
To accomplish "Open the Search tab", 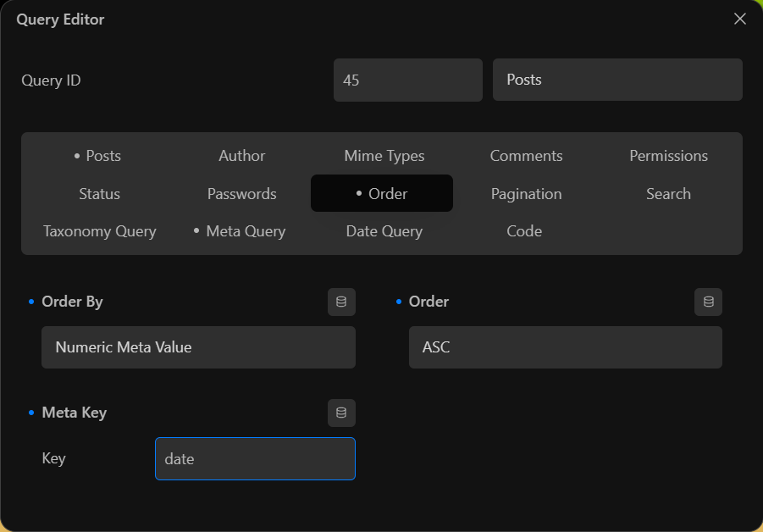I will [x=668, y=194].
